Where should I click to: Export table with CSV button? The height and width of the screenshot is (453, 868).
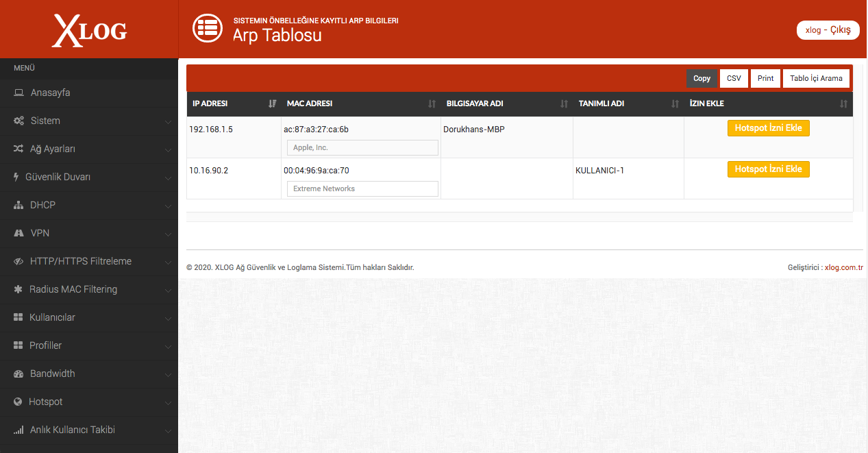pos(734,78)
